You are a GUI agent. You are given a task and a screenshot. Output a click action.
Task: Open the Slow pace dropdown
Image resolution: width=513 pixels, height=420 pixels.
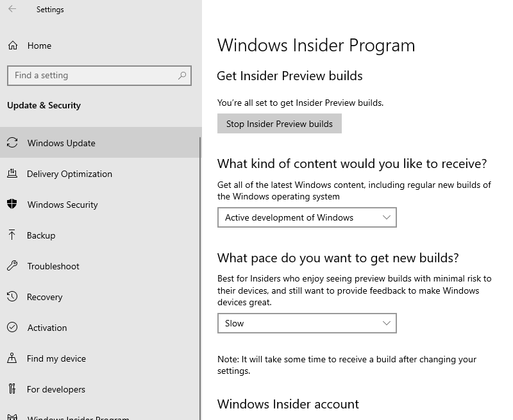[x=307, y=323]
